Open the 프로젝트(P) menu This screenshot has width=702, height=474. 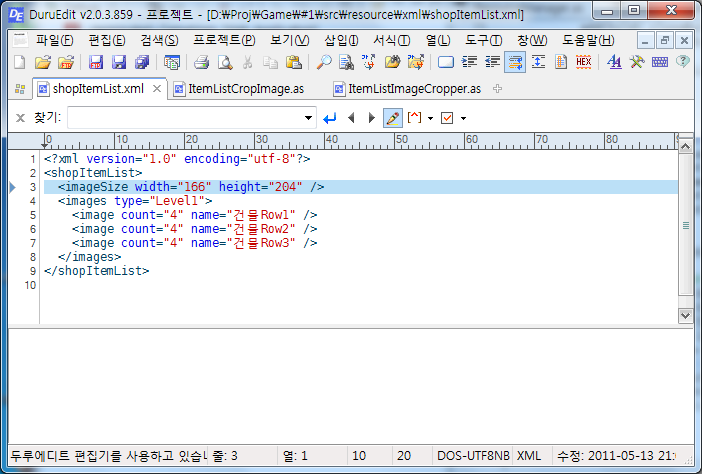pos(224,41)
